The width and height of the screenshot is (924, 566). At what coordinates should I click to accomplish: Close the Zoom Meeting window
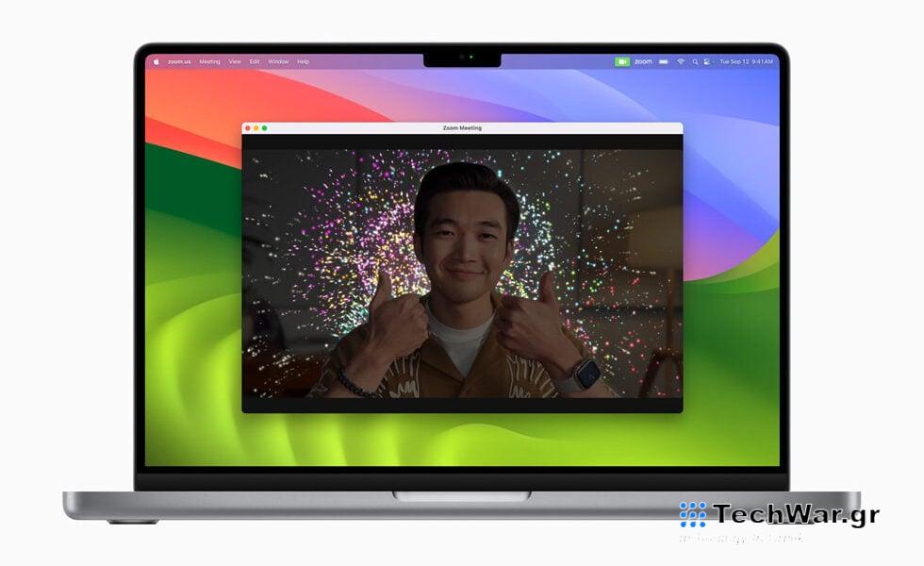(248, 128)
